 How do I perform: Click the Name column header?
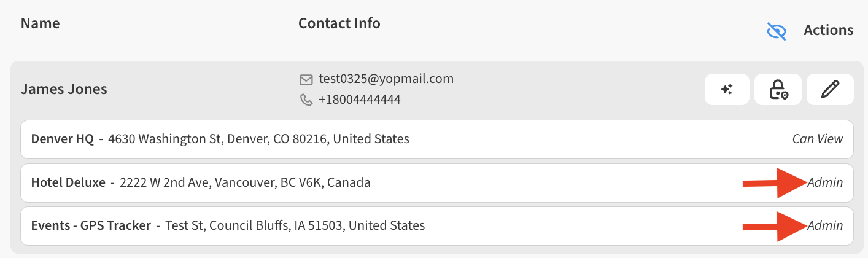click(x=41, y=24)
